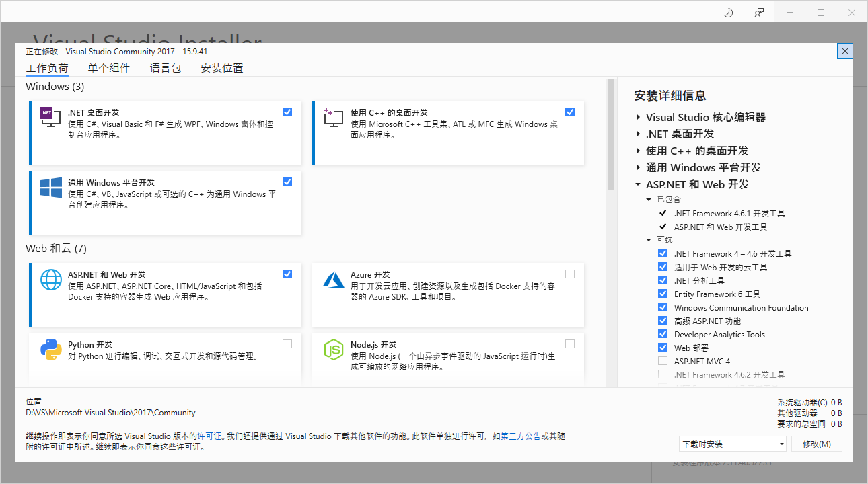
Task: Click the 安装详细信息 heading
Action: [x=670, y=95]
